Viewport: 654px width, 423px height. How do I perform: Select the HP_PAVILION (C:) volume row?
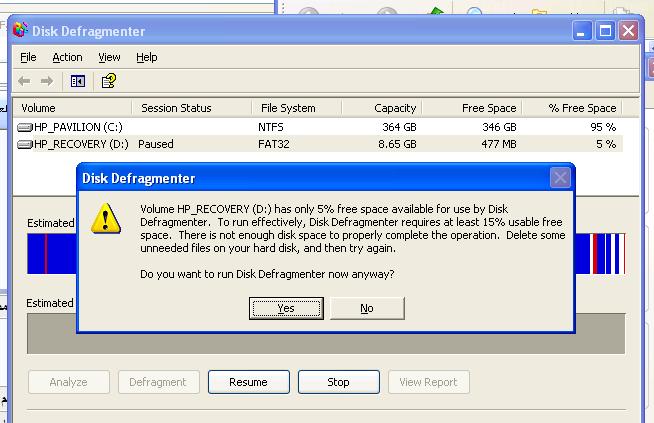[x=319, y=127]
